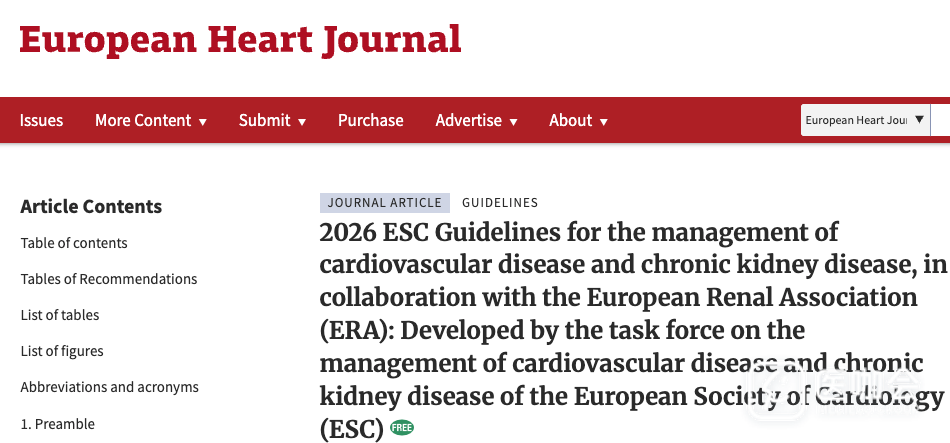
Task: Open the List of tables link
Action: click(x=60, y=315)
